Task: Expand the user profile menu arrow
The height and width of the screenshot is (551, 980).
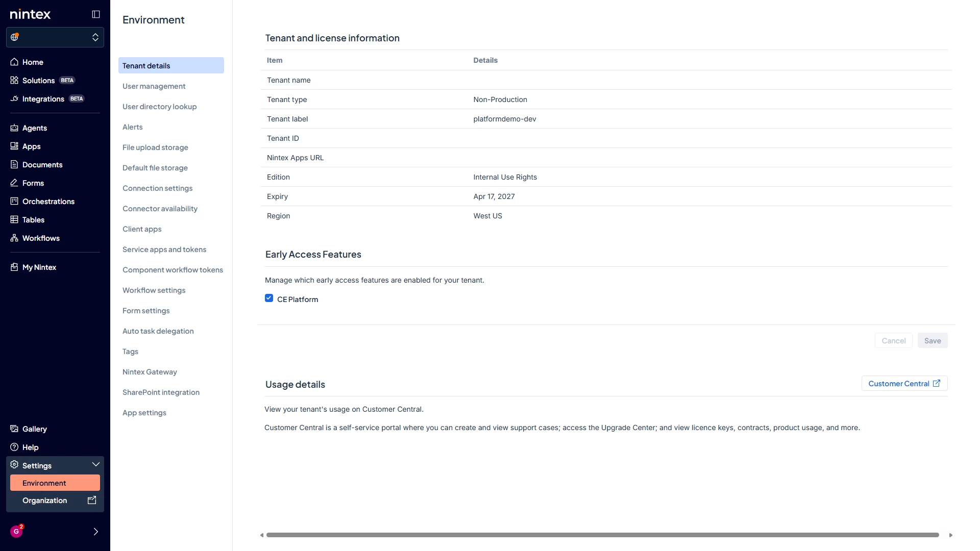Action: tap(95, 532)
